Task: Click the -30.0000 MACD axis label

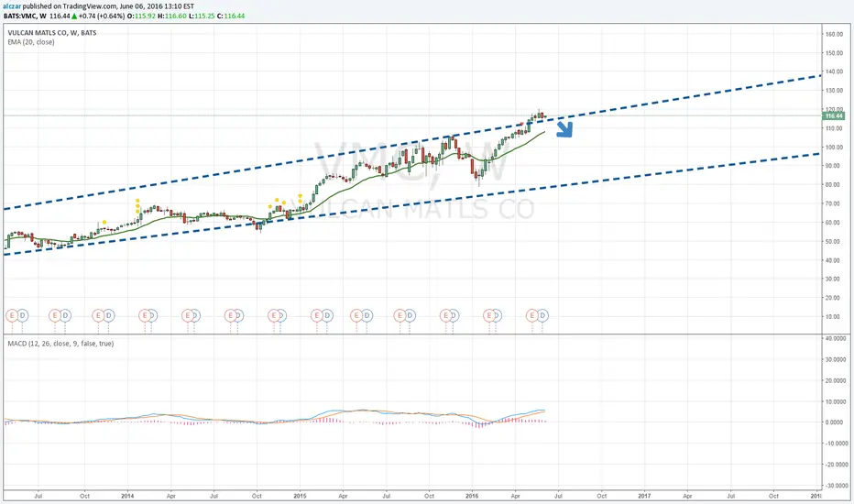Action: tap(838, 486)
